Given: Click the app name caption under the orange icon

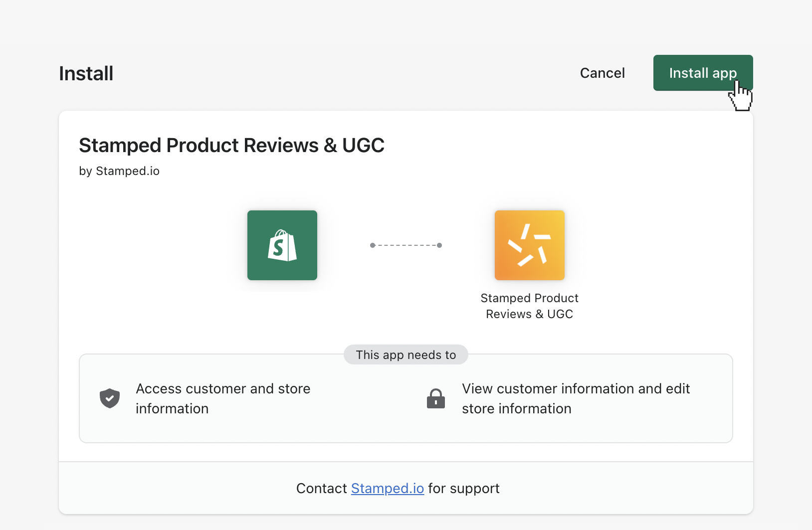Looking at the screenshot, I should click(530, 306).
